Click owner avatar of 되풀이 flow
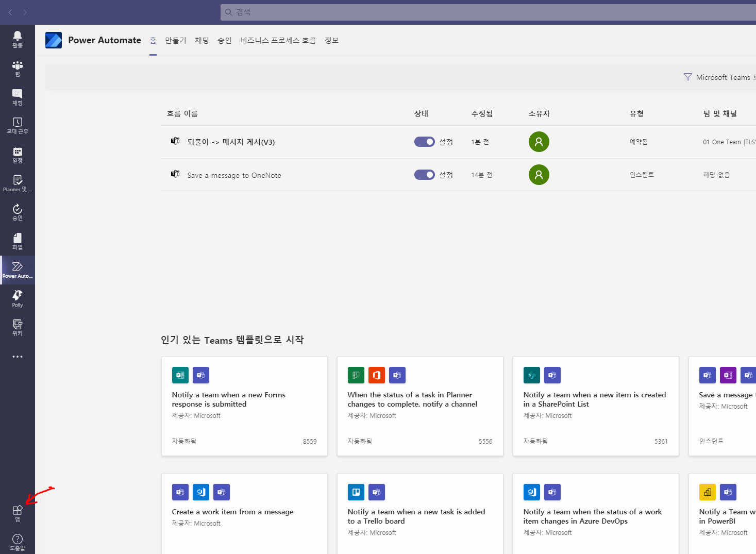This screenshot has width=756, height=554. tap(539, 142)
